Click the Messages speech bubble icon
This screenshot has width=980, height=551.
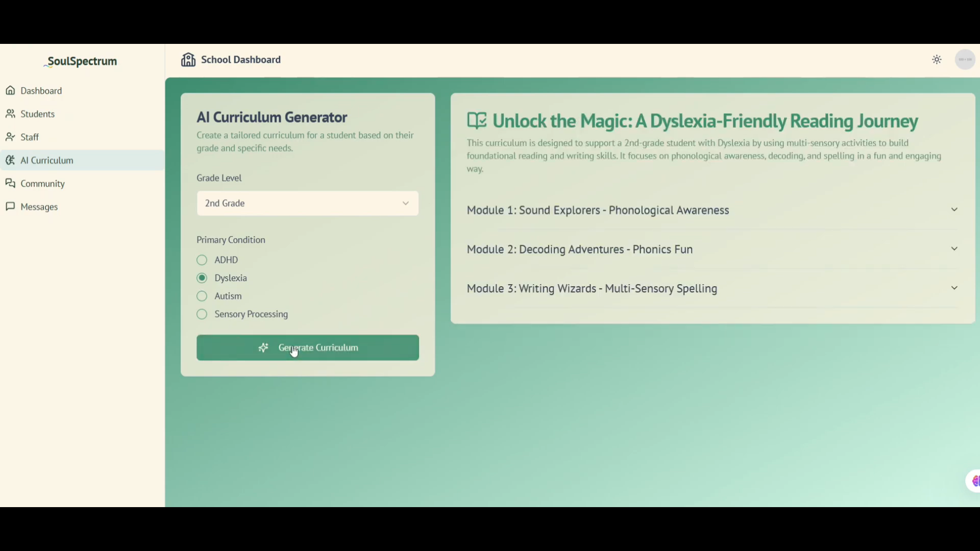10,207
